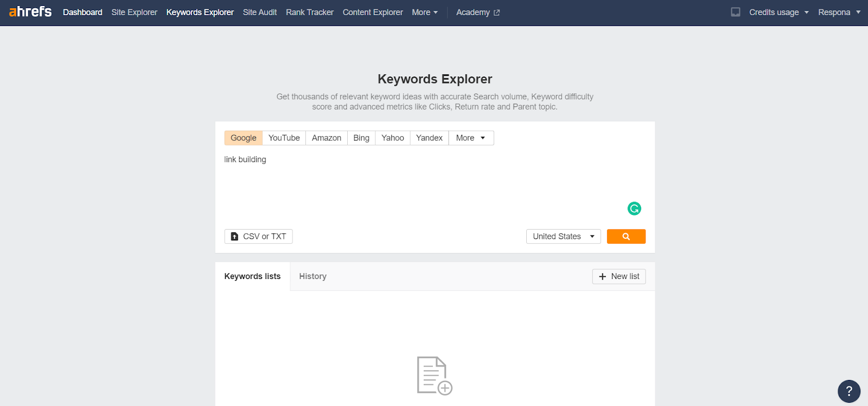Switch to the Amazon search engine

coord(327,138)
